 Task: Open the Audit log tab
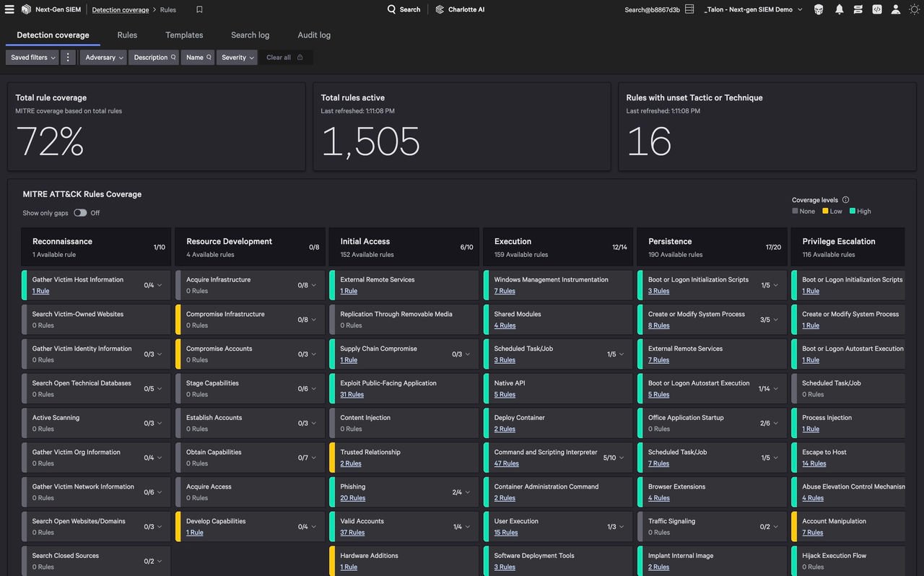click(314, 35)
